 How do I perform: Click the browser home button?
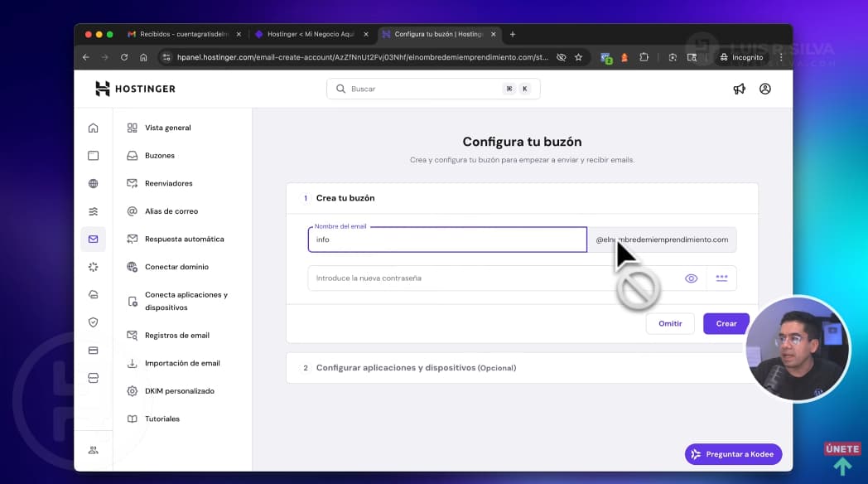point(143,57)
